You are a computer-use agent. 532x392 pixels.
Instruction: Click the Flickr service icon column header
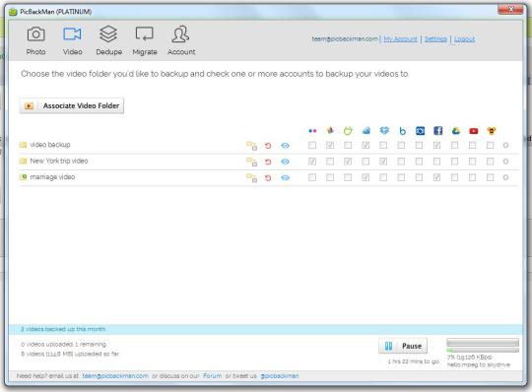point(312,131)
